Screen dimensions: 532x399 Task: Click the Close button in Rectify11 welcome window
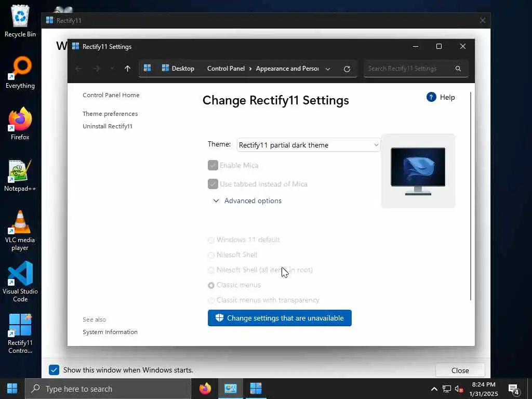460,370
